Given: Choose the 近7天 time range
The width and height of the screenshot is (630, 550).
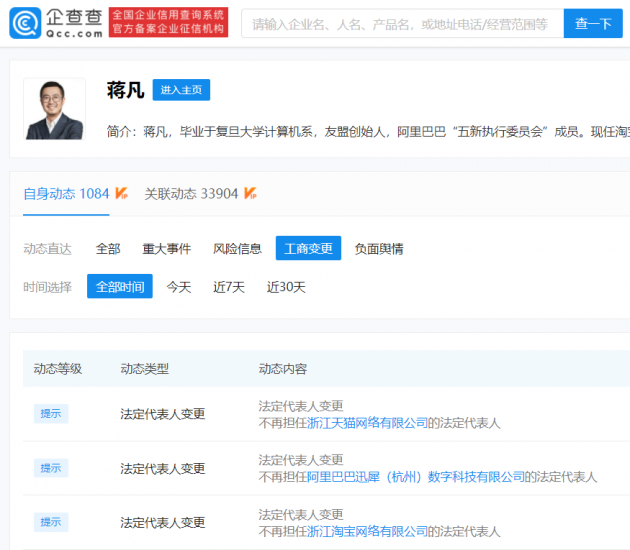Looking at the screenshot, I should pyautogui.click(x=229, y=287).
